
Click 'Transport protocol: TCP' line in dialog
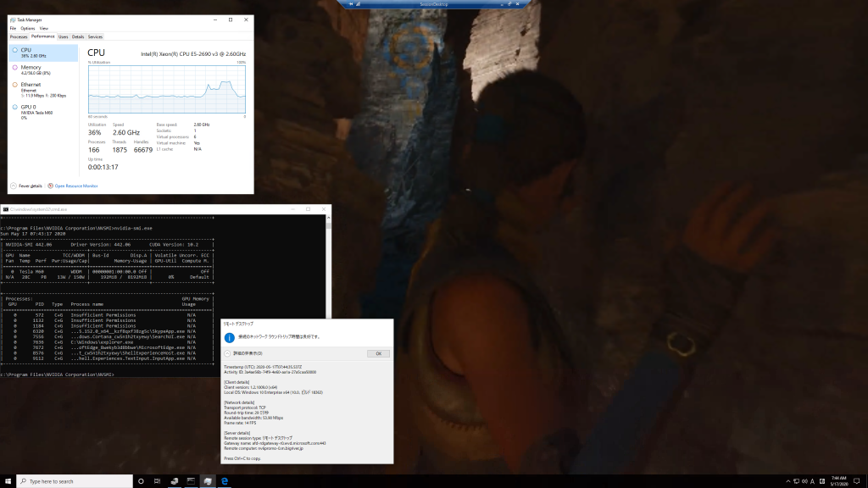click(x=245, y=408)
